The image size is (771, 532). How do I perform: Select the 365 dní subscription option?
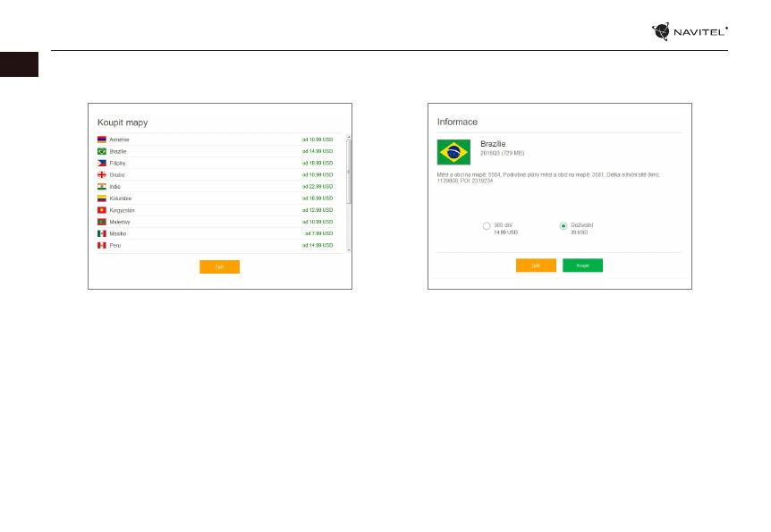pyautogui.click(x=487, y=226)
